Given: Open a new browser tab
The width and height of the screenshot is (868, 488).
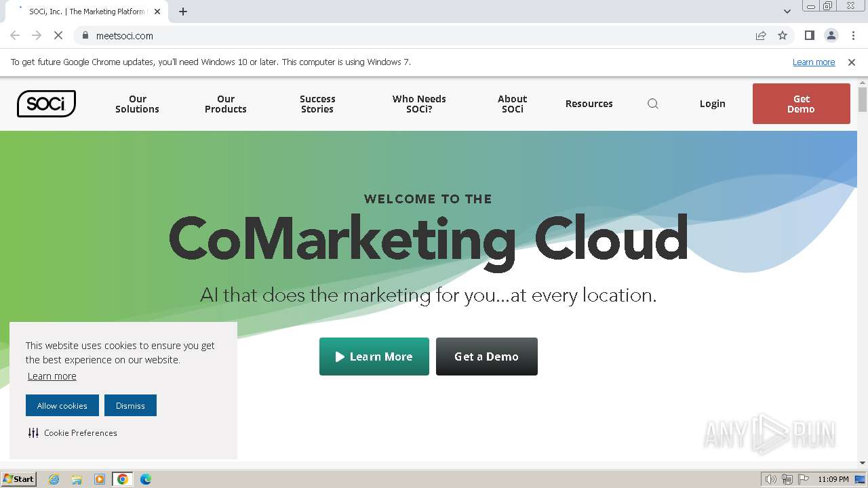Looking at the screenshot, I should click(183, 12).
